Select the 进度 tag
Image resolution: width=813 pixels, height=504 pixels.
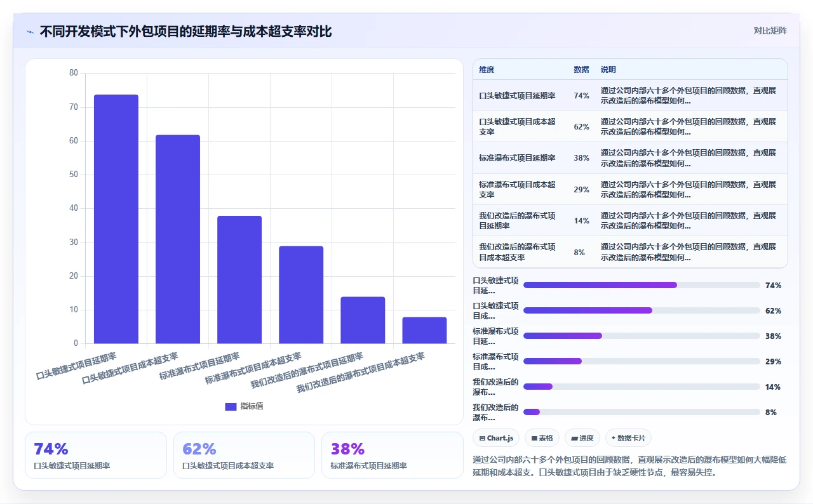pyautogui.click(x=582, y=438)
